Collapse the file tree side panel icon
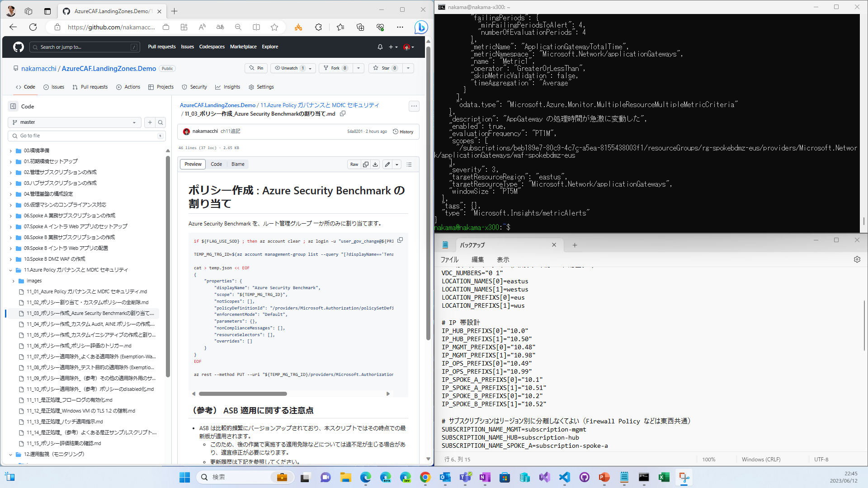This screenshot has height=488, width=868. pos(13,106)
